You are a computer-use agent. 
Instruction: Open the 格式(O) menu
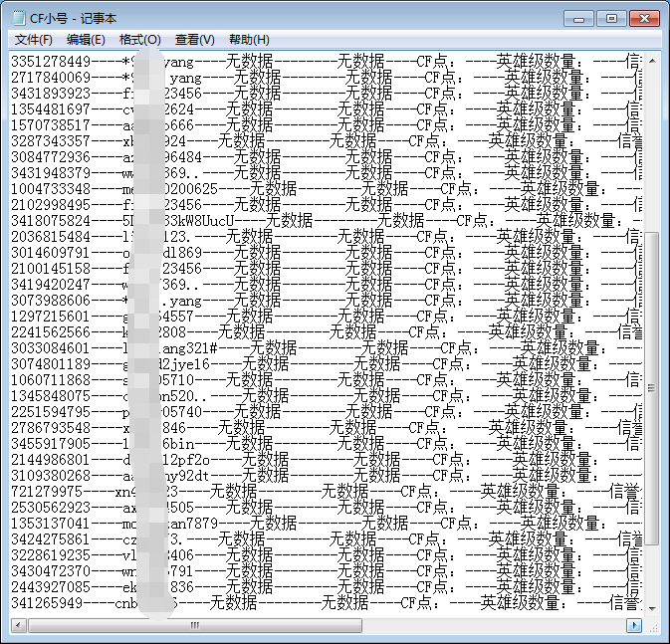pyautogui.click(x=139, y=40)
